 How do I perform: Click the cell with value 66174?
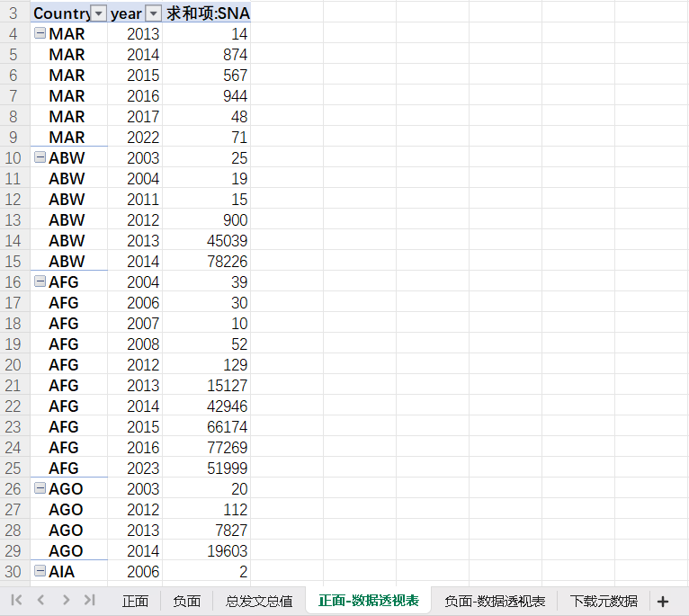click(207, 426)
